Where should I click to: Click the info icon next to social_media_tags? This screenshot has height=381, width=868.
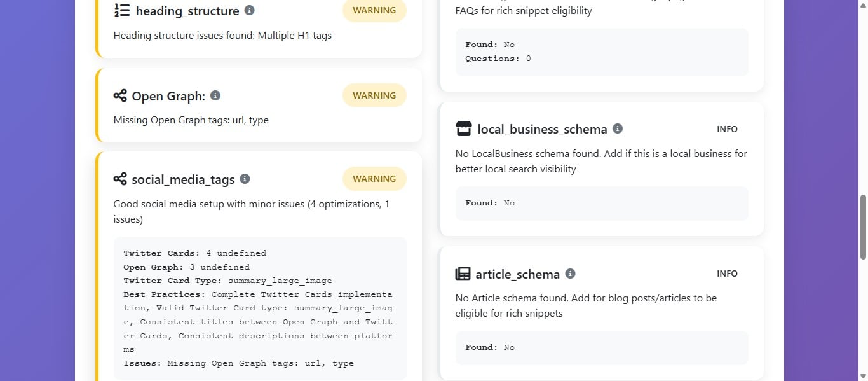[x=245, y=179]
